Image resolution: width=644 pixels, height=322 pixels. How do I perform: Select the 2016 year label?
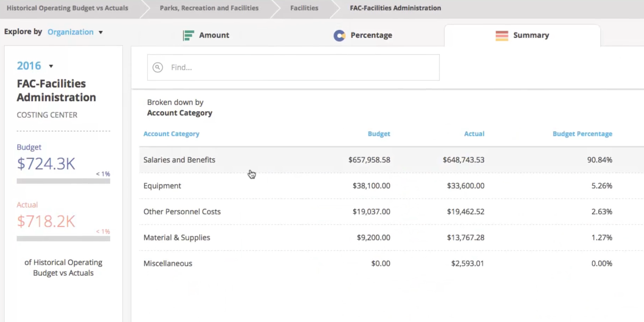pyautogui.click(x=29, y=66)
